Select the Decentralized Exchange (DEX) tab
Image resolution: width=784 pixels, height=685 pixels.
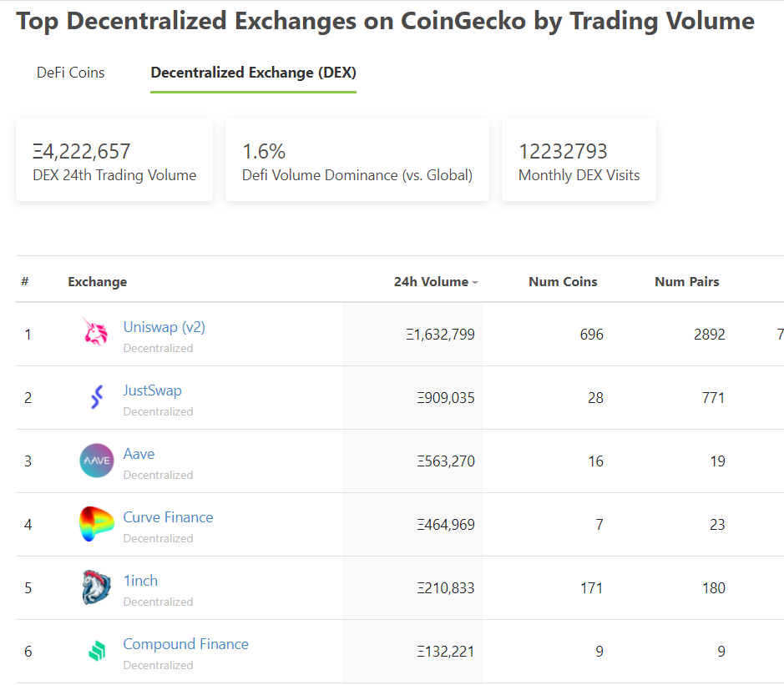pos(254,73)
